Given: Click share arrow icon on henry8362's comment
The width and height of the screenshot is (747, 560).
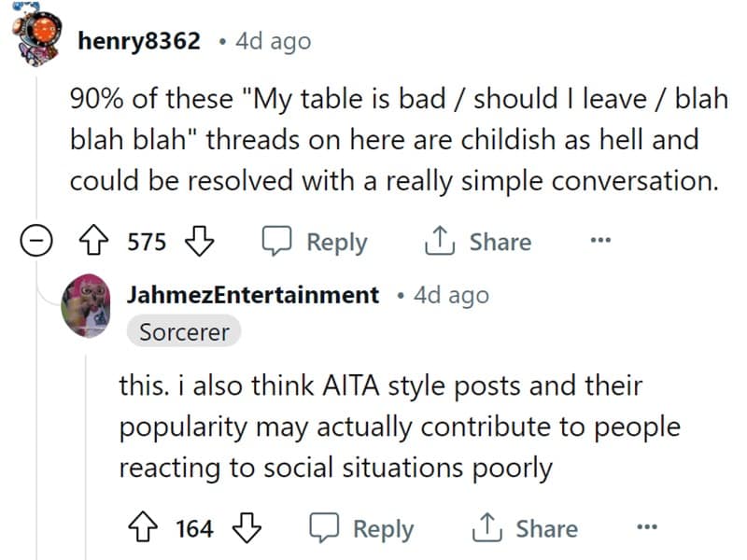Looking at the screenshot, I should (x=439, y=243).
